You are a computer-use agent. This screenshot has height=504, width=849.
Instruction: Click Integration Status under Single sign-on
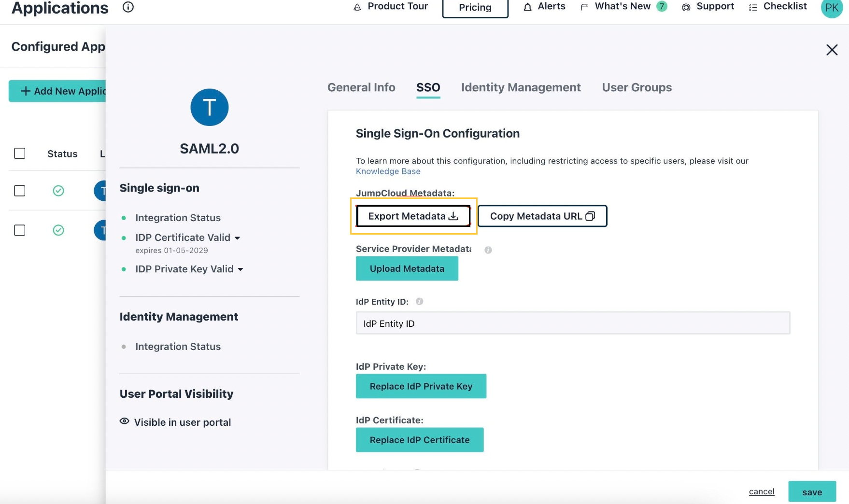178,218
